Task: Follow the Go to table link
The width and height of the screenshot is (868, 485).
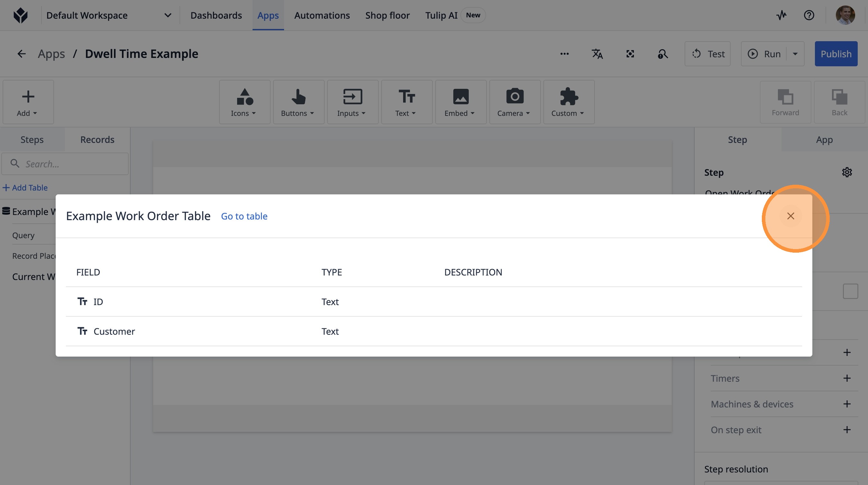Action: point(244,216)
